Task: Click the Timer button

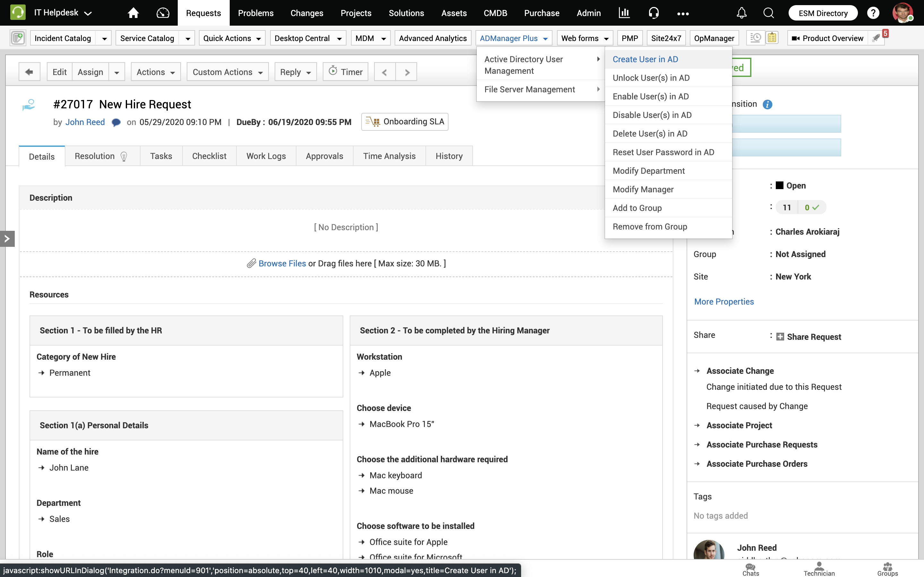Action: pyautogui.click(x=346, y=72)
